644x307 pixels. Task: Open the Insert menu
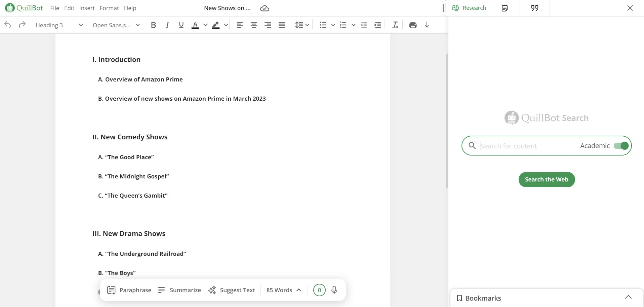87,8
